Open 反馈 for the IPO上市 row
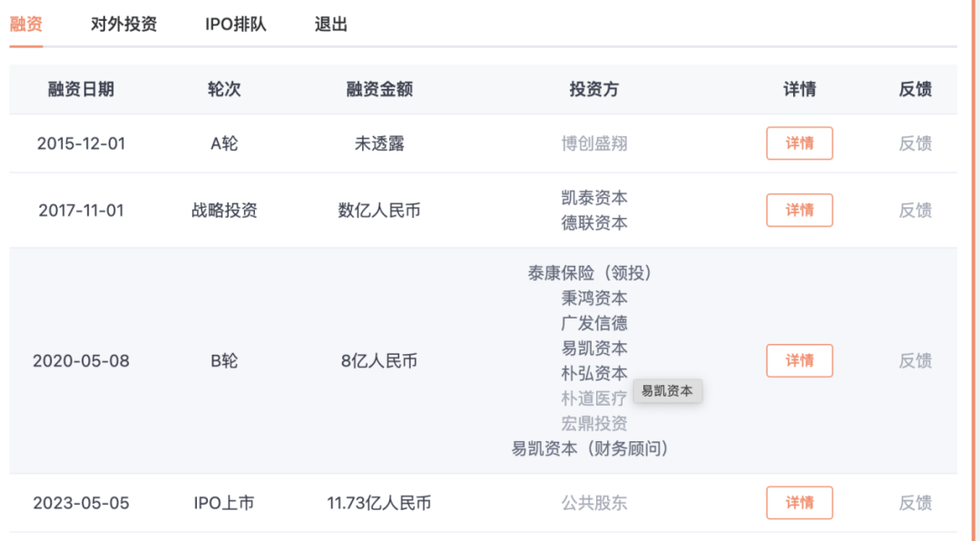980x541 pixels. tap(915, 503)
